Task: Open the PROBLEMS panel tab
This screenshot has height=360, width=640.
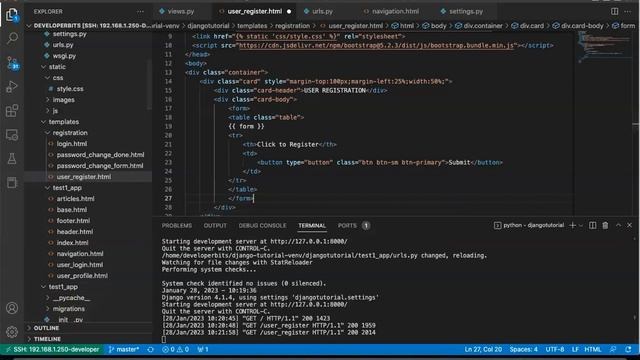Action: click(x=177, y=225)
